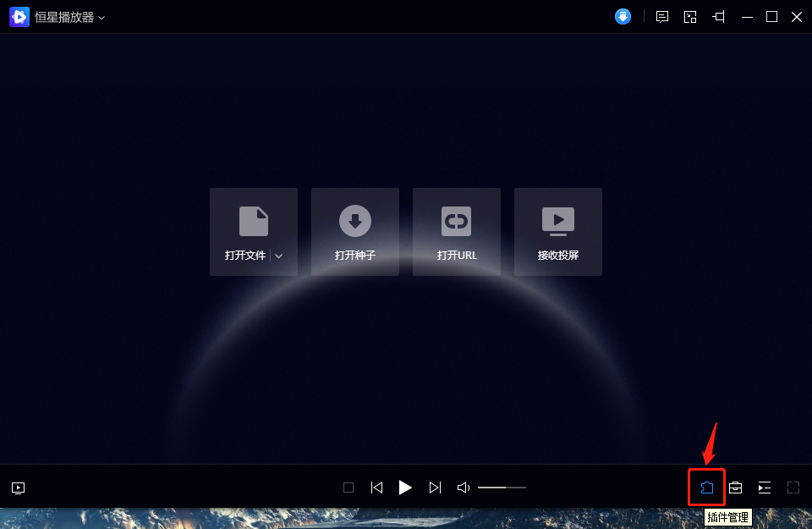Stop playback with the stop button
This screenshot has height=529, width=812.
click(x=348, y=488)
